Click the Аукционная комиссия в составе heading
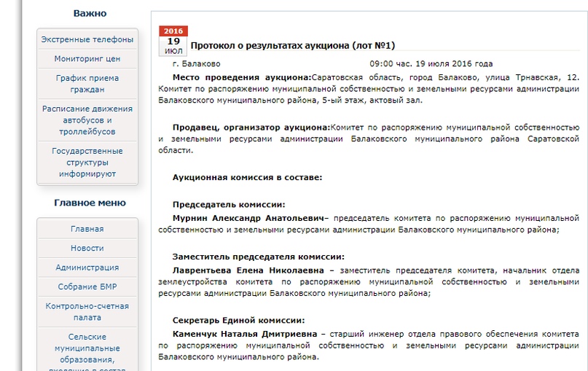Image resolution: width=588 pixels, height=371 pixels. (x=247, y=177)
